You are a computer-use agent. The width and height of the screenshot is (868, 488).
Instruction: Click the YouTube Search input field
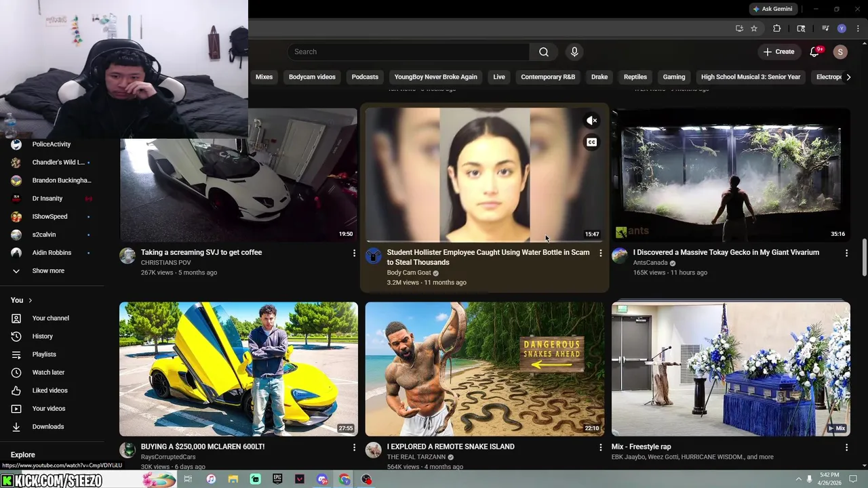pyautogui.click(x=408, y=52)
